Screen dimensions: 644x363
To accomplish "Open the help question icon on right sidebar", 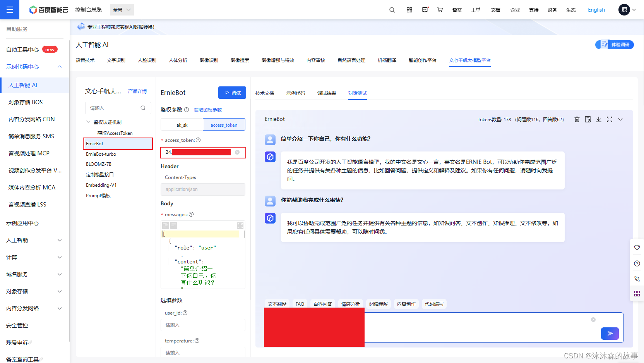I will 637,263.
